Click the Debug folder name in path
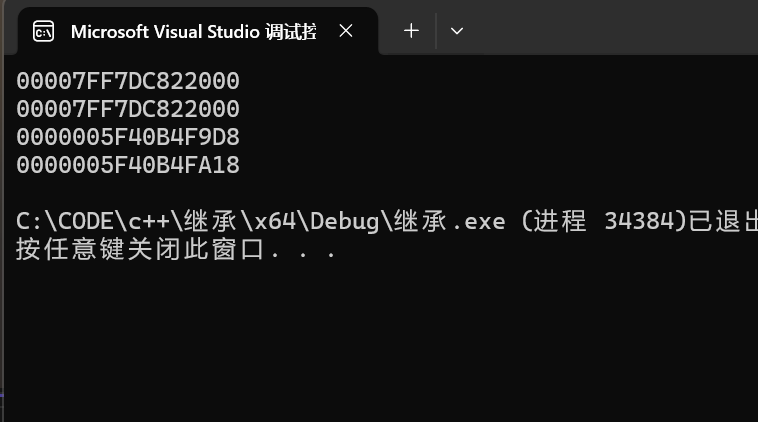The image size is (758, 422). click(x=344, y=222)
